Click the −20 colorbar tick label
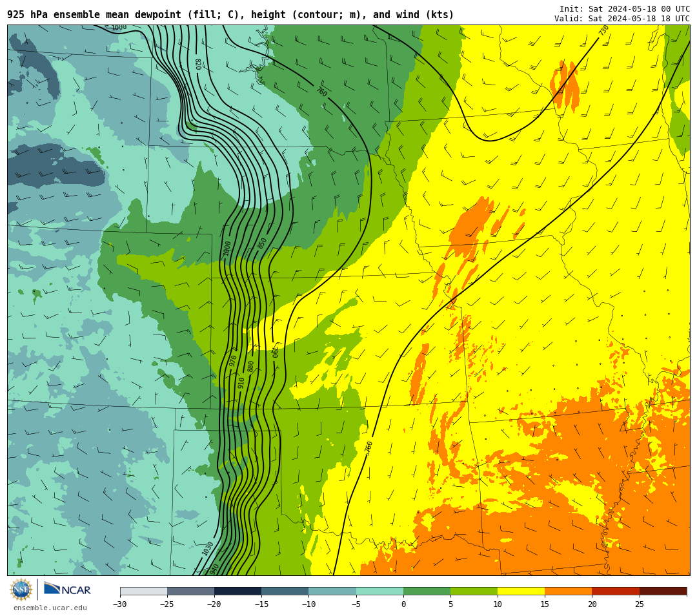The width and height of the screenshot is (697, 616). coord(214,604)
